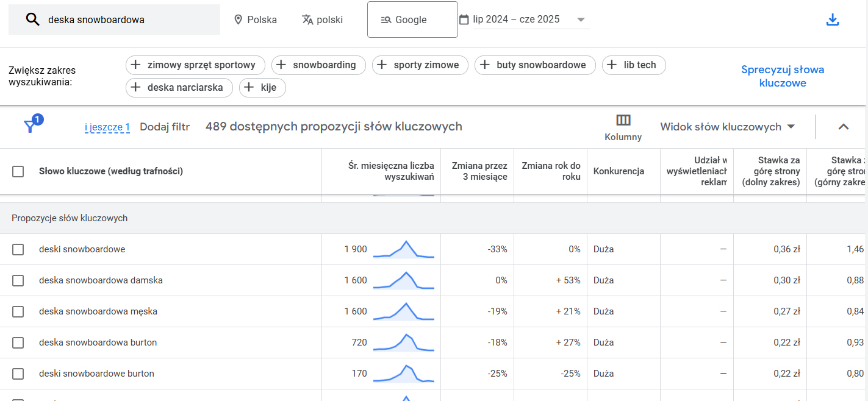868x401 pixels.
Task: Click the 'deska snowboardowa' search field
Action: (x=128, y=20)
